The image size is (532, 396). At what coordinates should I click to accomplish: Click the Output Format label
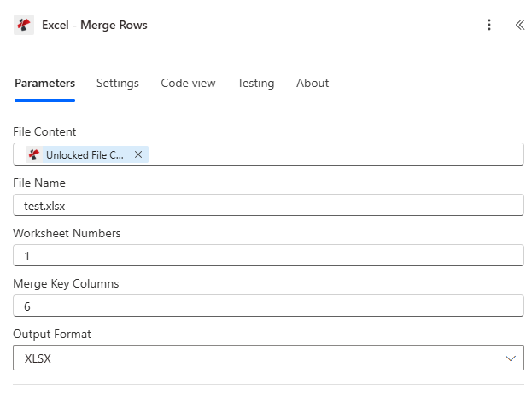(x=52, y=334)
